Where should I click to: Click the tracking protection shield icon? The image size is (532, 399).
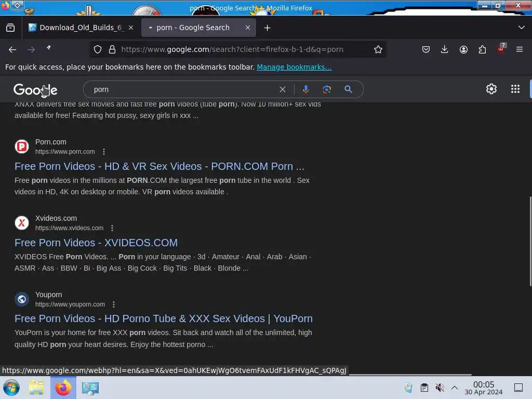98,49
